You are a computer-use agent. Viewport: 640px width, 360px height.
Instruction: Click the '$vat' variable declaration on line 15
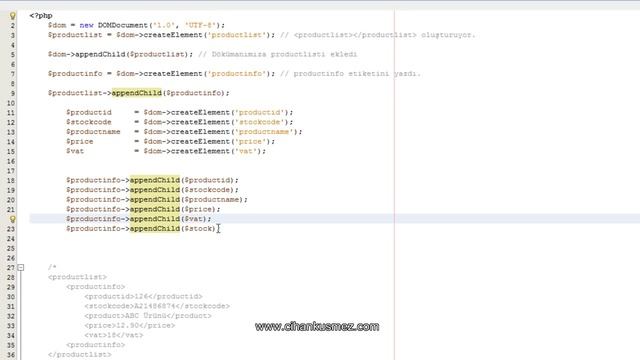(75, 151)
